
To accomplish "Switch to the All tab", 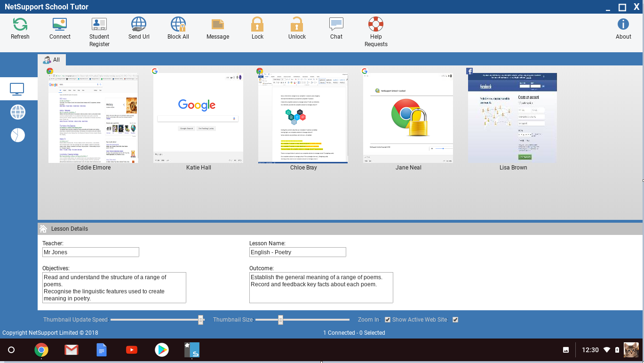I will point(52,60).
